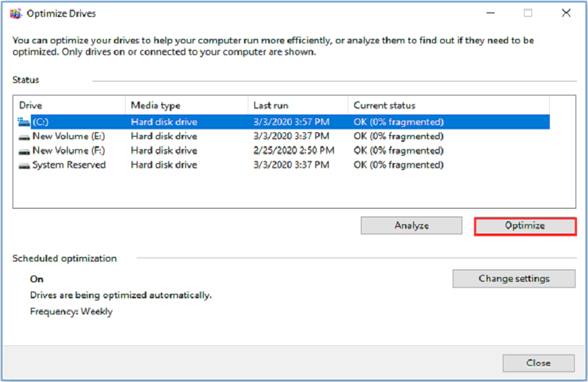Start optimization with the Optimize button
Image resolution: width=588 pixels, height=382 pixels.
click(525, 226)
